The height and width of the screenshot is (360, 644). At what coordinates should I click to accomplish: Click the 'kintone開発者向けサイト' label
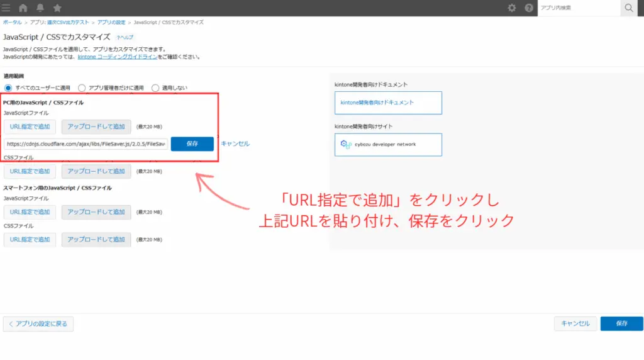point(363,127)
